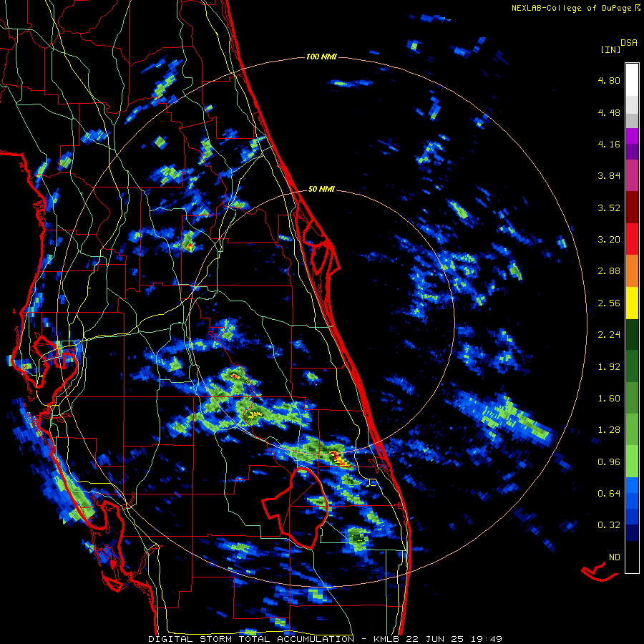This screenshot has width=644, height=644.
Task: Click the 4.16 legend value
Action: click(609, 144)
